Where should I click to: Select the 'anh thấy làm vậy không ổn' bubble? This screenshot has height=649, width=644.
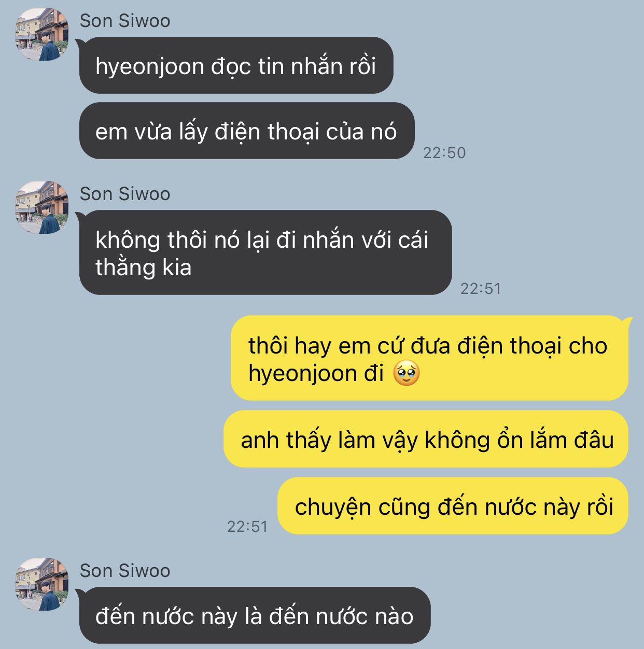point(426,440)
